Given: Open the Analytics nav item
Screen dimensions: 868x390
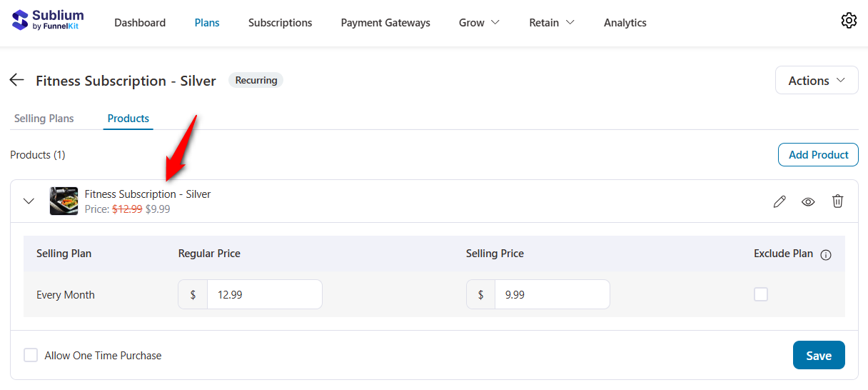Looking at the screenshot, I should 625,23.
